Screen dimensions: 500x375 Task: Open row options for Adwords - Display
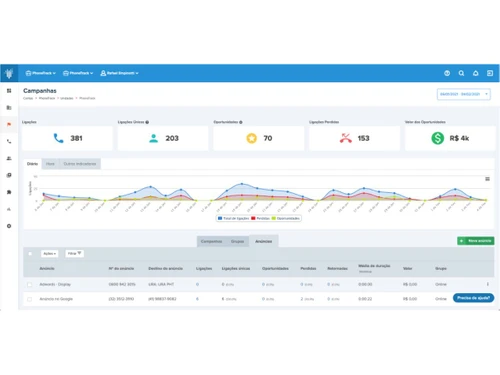pos(488,284)
